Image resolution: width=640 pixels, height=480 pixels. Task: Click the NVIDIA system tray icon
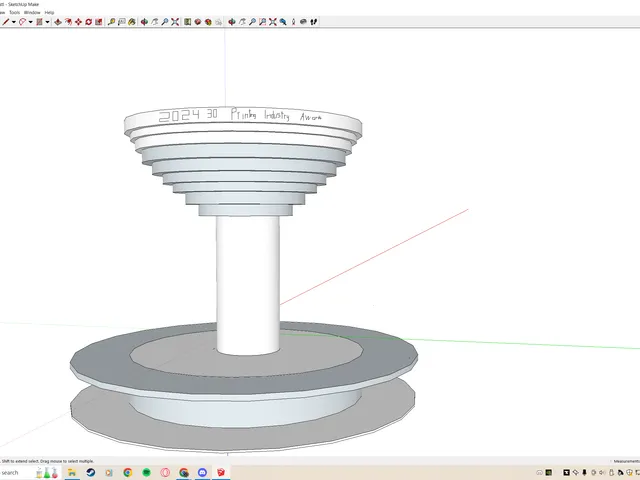(x=549, y=473)
